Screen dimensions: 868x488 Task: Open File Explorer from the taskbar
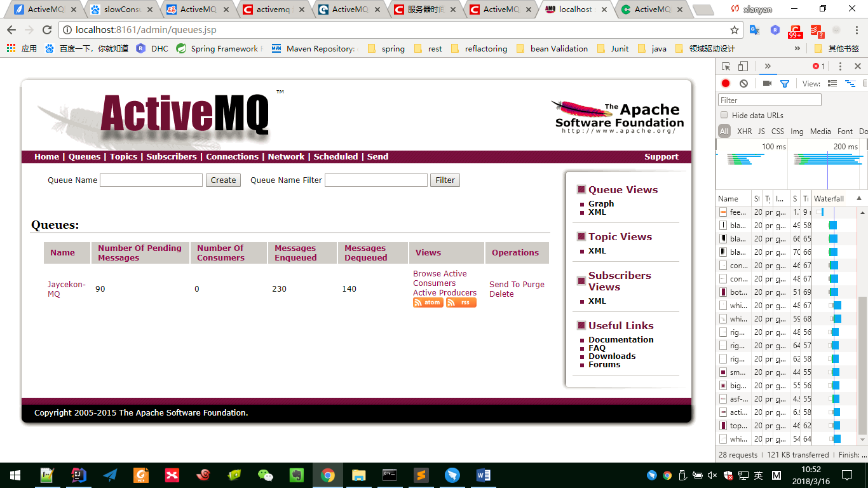tap(359, 475)
